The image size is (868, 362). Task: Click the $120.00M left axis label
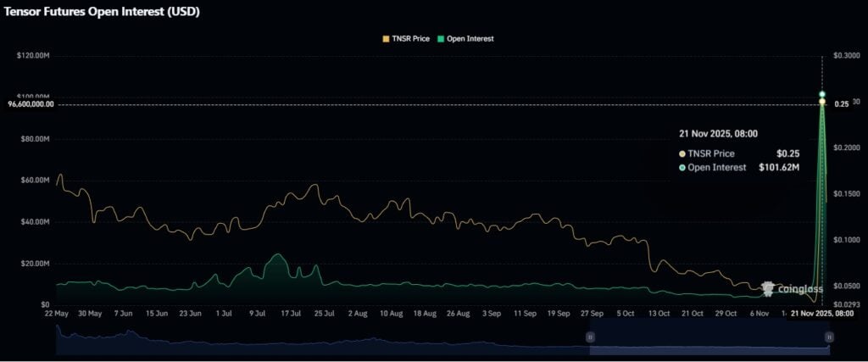(x=33, y=56)
